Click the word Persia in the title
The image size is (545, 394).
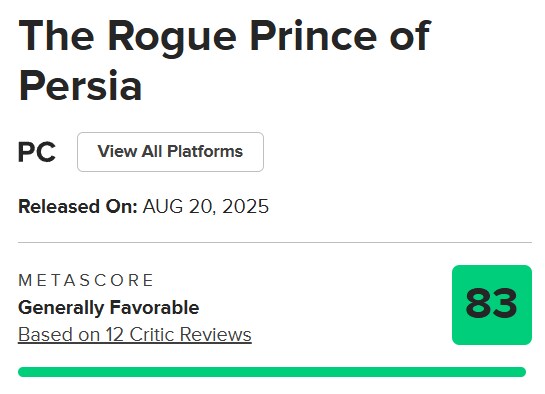pyautogui.click(x=80, y=85)
